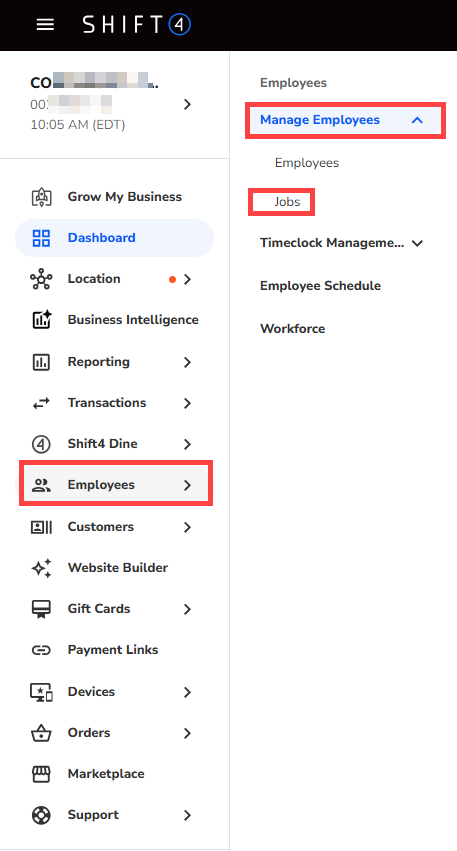This screenshot has height=851, width=457.
Task: Expand the Support submenu arrow
Action: [188, 815]
